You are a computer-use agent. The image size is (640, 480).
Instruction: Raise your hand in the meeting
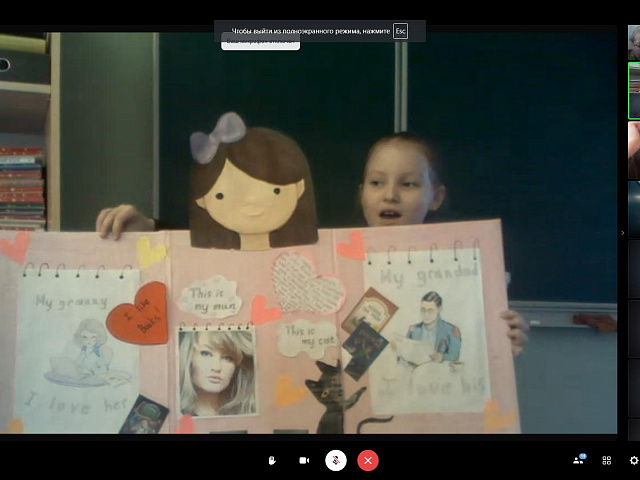click(x=272, y=460)
